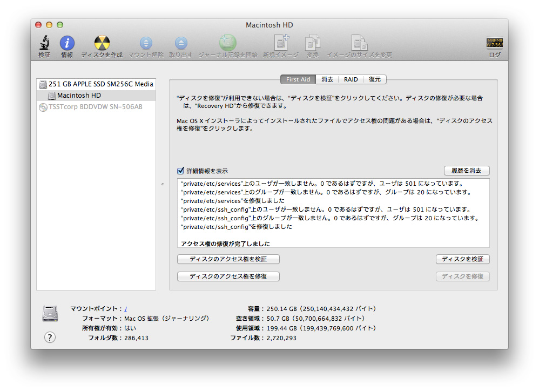Screen dimensions: 539x392
Task: Open the RAID tab
Action: point(351,79)
